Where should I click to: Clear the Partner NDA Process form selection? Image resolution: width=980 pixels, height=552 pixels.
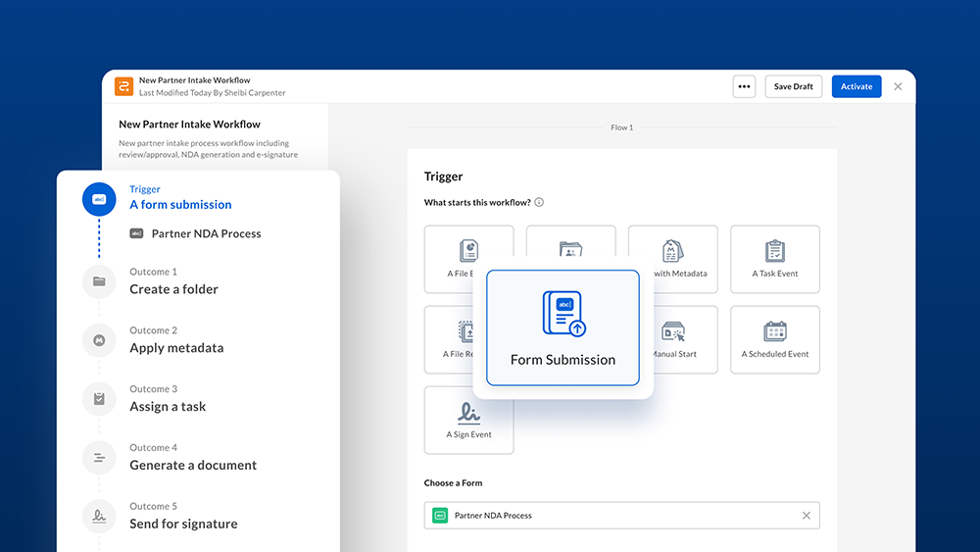coord(807,516)
